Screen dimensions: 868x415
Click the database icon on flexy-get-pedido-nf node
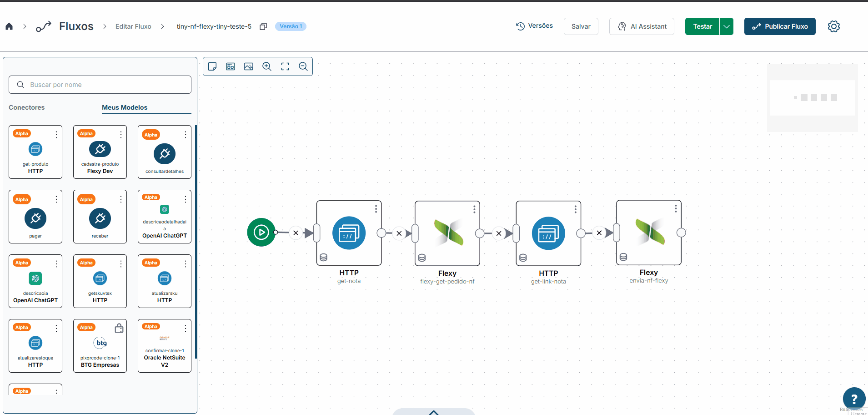(x=422, y=258)
